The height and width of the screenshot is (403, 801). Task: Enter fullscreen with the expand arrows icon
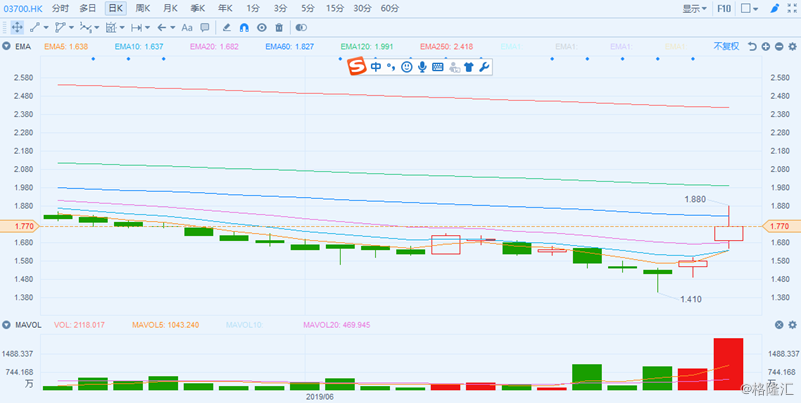pos(792,8)
